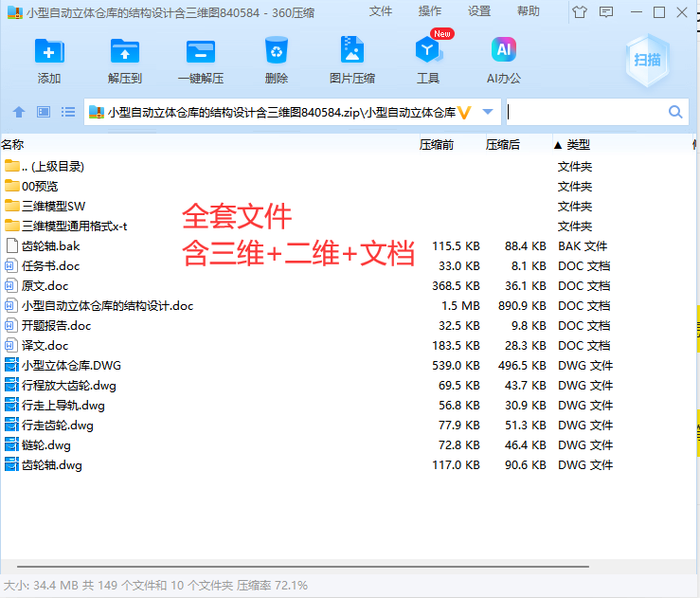The height and width of the screenshot is (598, 700).
Task: Click the feedback message icon in title bar
Action: pos(606,12)
